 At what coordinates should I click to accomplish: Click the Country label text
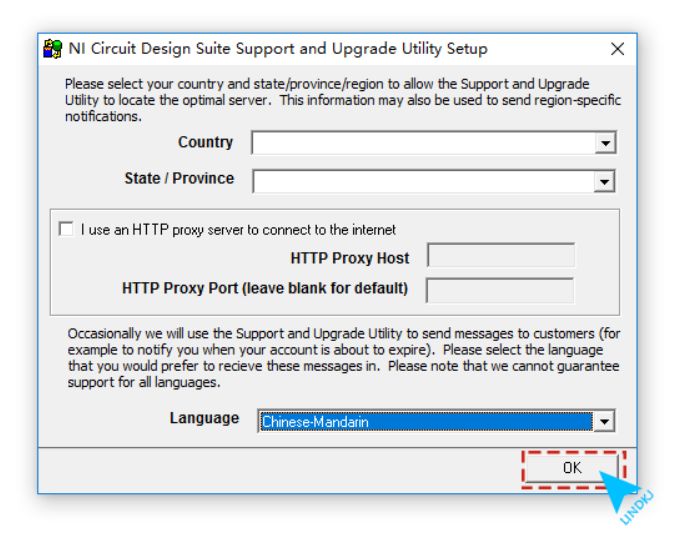(x=205, y=142)
